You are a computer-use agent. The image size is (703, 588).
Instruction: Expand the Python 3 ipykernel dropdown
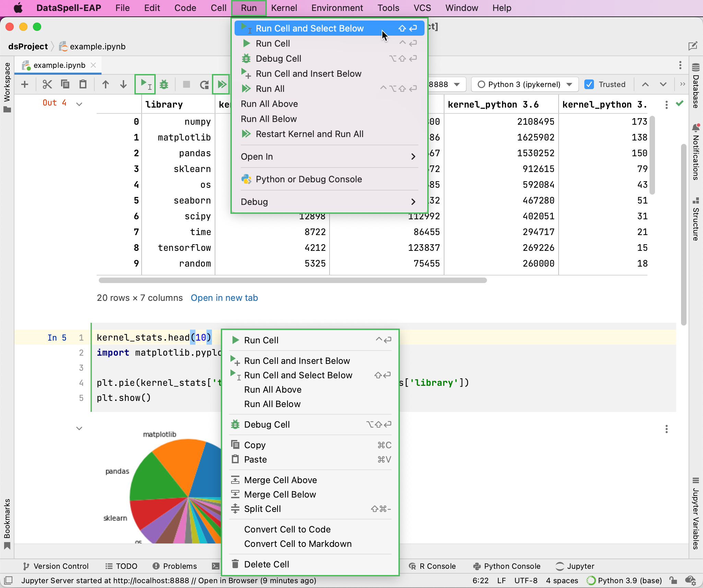(569, 85)
